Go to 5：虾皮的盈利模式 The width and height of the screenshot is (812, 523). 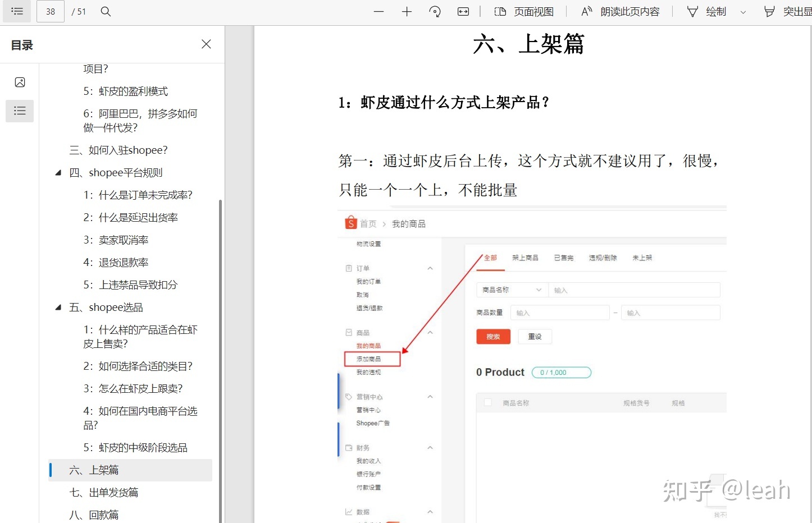125,91
